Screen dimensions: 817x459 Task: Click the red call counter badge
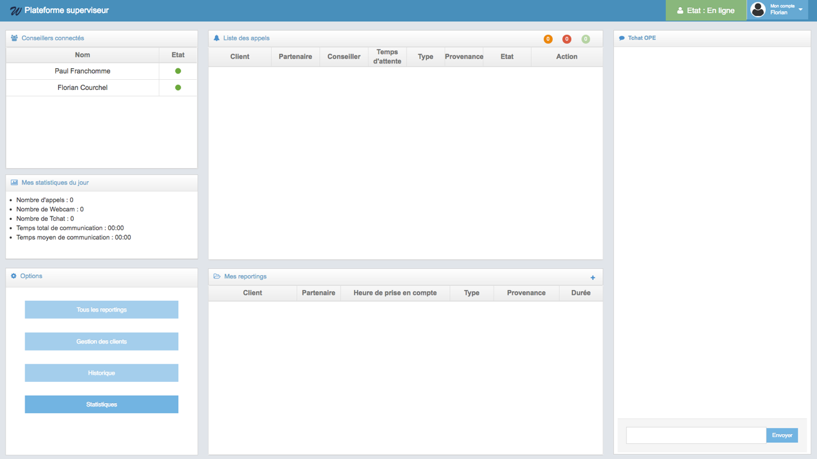[x=567, y=39]
